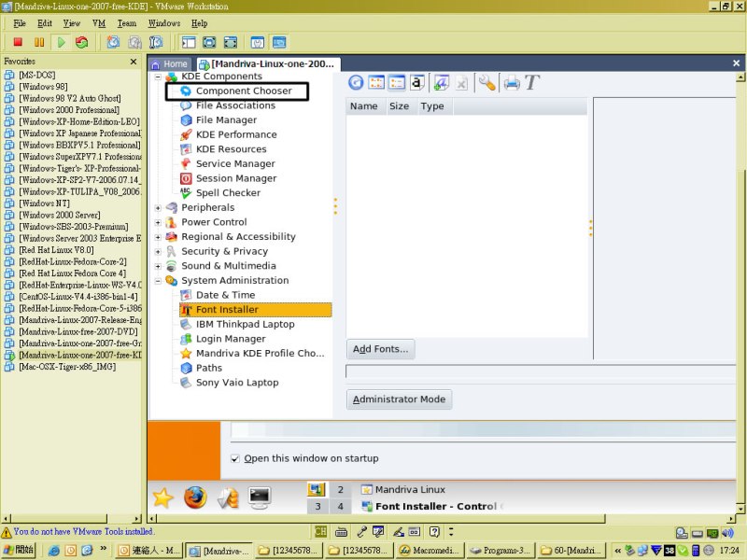The image size is (747, 560).
Task: Click the printer icon in font toolbar
Action: 512,83
